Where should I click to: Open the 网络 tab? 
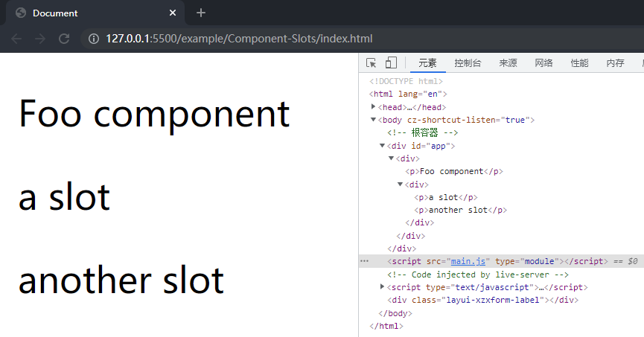tap(543, 62)
